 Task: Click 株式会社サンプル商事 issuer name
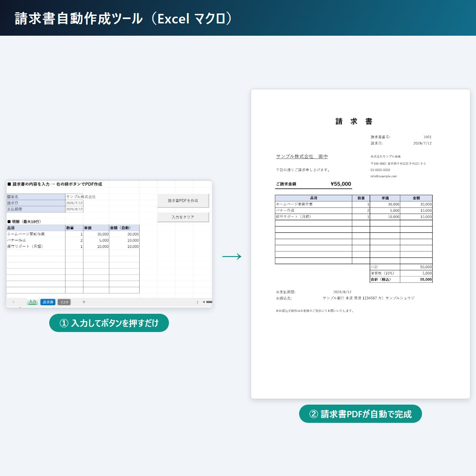pos(386,157)
